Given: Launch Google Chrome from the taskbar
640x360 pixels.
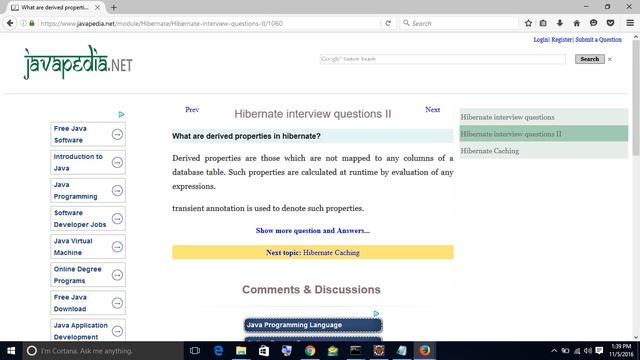Looking at the screenshot, I should click(x=310, y=351).
